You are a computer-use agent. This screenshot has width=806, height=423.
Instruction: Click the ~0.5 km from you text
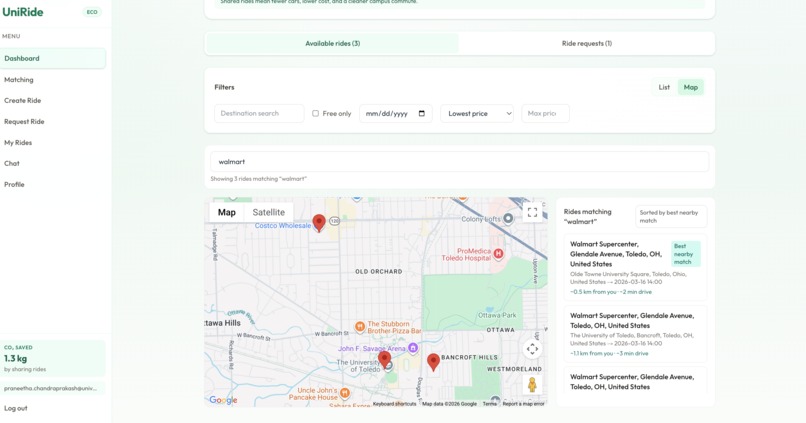[593, 292]
